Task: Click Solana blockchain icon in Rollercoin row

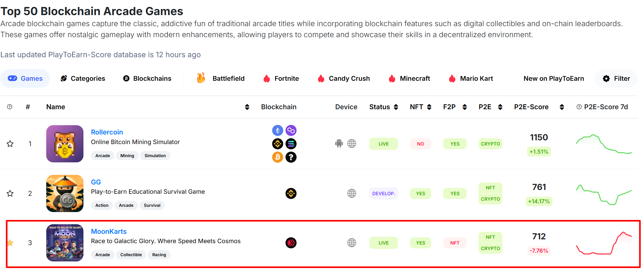Action: [291, 144]
